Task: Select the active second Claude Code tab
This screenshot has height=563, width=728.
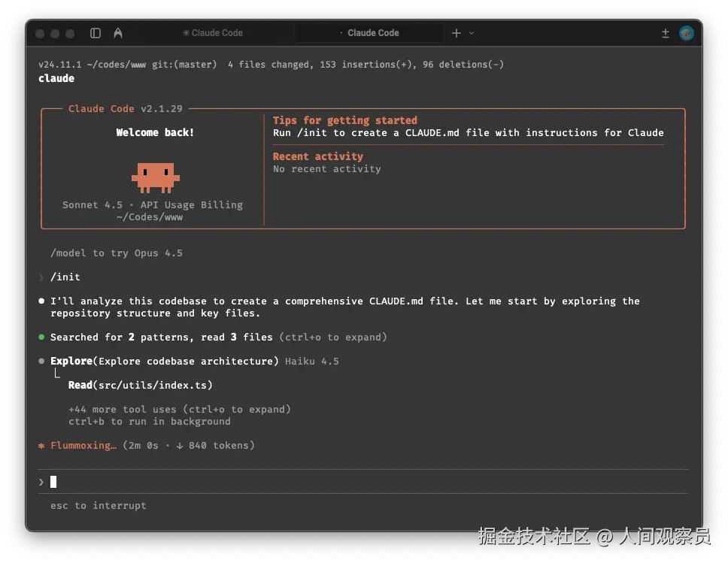Action: pyautogui.click(x=369, y=33)
